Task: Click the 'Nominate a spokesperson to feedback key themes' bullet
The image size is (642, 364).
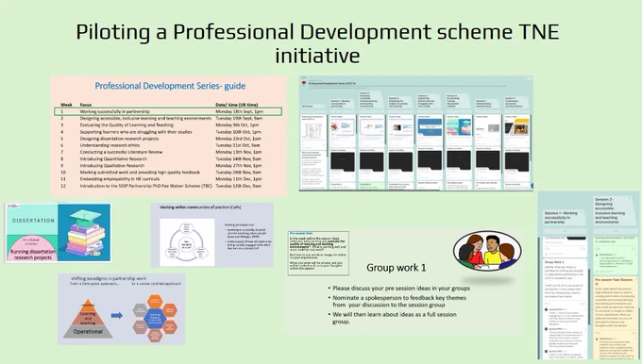Action: (399, 301)
